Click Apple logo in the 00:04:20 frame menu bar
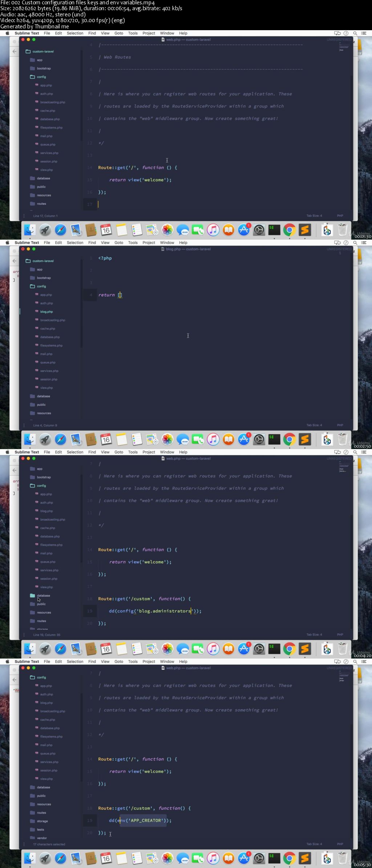This screenshot has width=372, height=868. click(x=7, y=452)
